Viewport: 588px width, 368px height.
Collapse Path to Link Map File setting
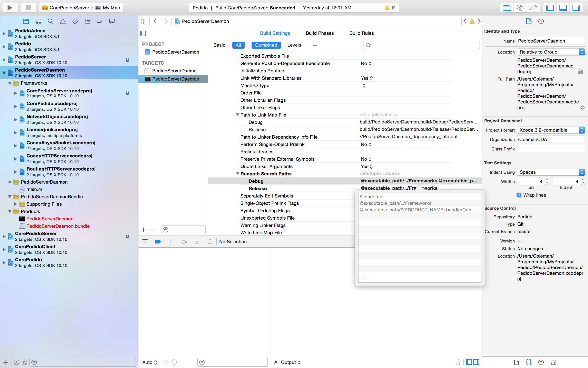pyautogui.click(x=238, y=115)
